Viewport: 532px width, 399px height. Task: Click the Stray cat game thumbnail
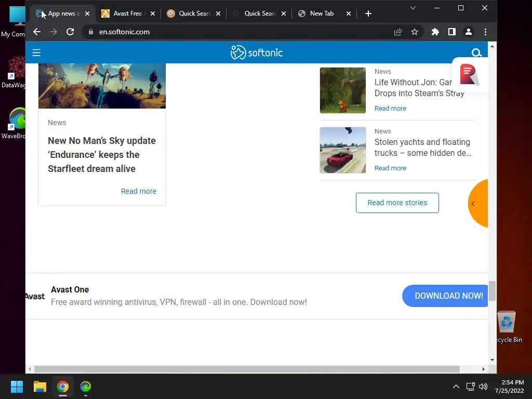click(x=343, y=90)
